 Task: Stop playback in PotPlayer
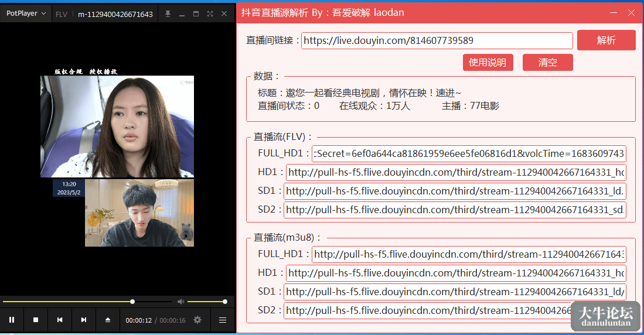click(x=36, y=320)
